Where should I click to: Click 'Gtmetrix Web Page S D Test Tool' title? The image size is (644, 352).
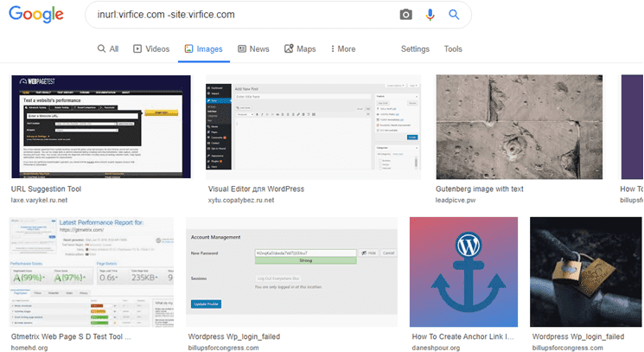[x=71, y=336]
